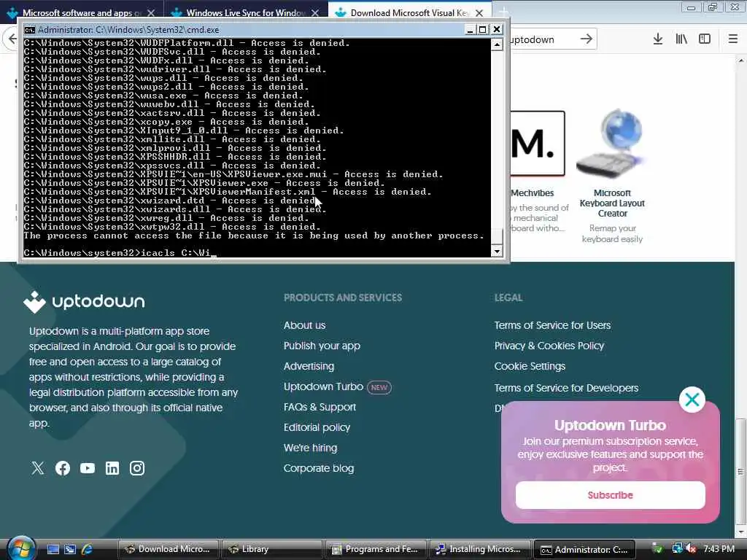Open the Advertising link

coord(309,366)
